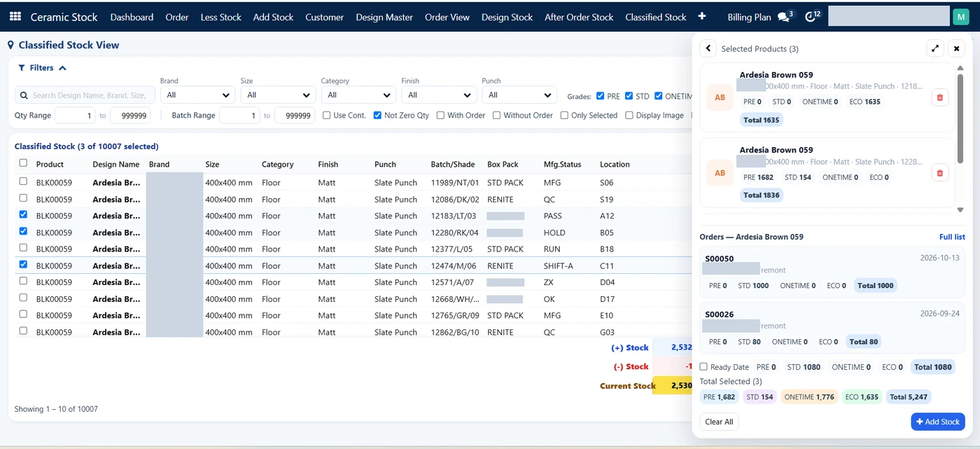Image resolution: width=980 pixels, height=449 pixels.
Task: Click the blue Add Stock button
Action: coord(938,422)
